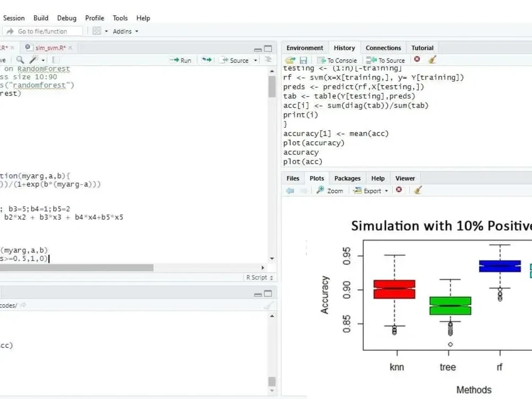Load saved history with the open folder icon
This screenshot has width=532, height=399.
290,60
